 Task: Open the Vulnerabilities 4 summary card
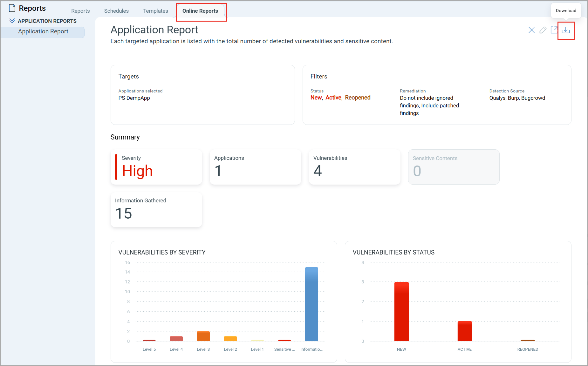click(x=355, y=167)
